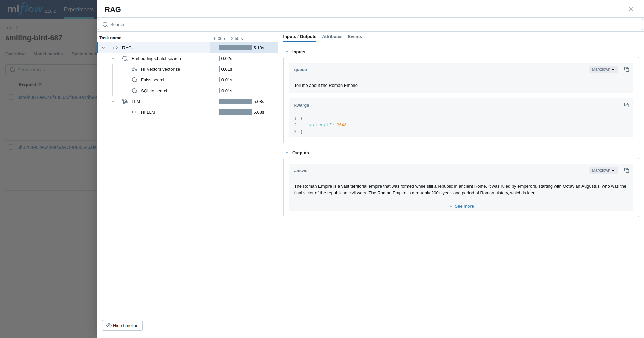Click the Hide timeline button
Screen dimensions: 644x338
[x=122, y=325]
